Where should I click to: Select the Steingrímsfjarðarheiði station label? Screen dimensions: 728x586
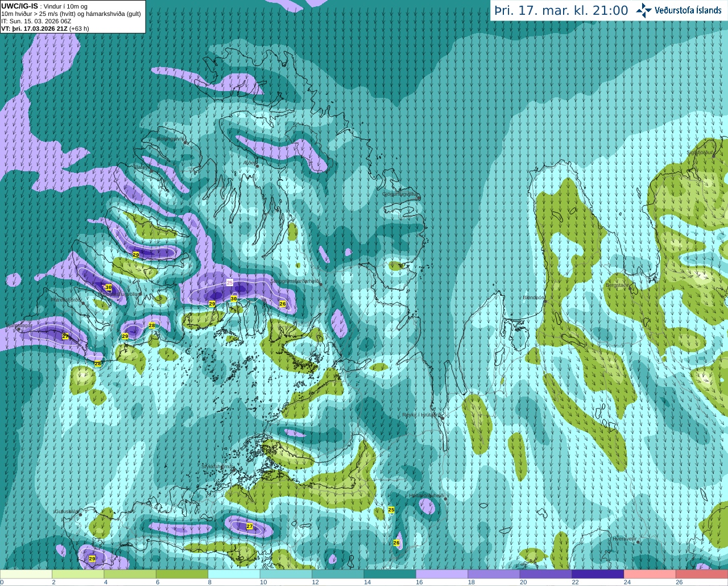coord(294,281)
